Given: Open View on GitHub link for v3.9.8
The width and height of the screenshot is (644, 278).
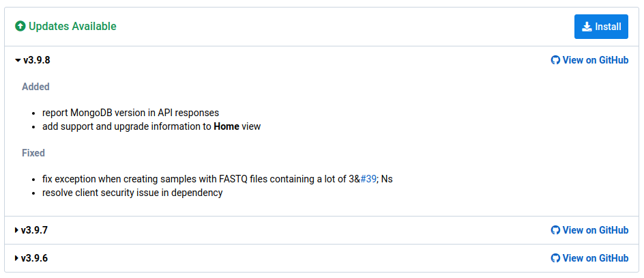Looking at the screenshot, I should [595, 60].
